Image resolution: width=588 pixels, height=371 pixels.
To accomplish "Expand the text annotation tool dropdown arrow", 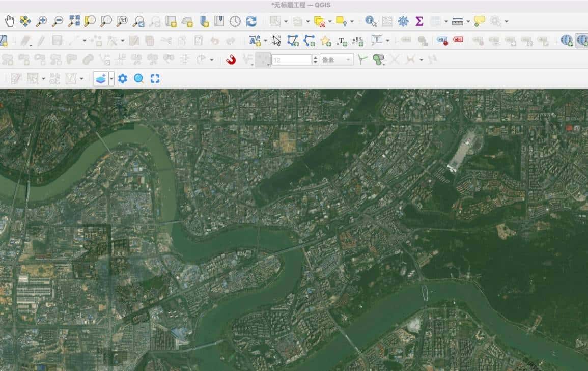I will (388, 41).
